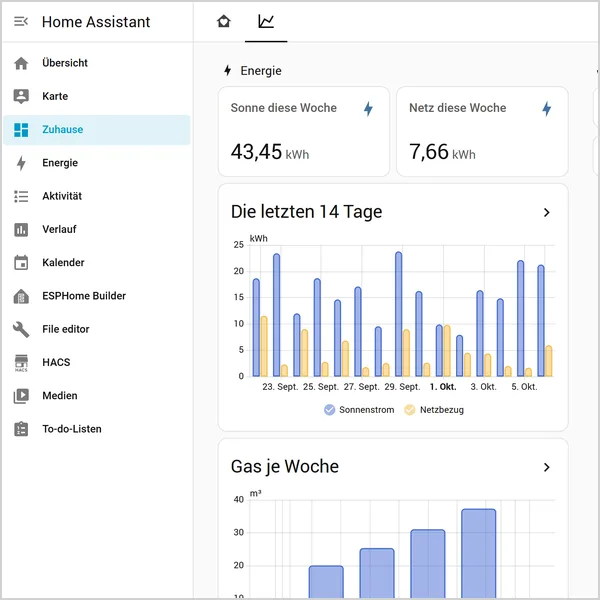Open the Energie sidebar entry
Screen dimensions: 600x600
(x=96, y=163)
